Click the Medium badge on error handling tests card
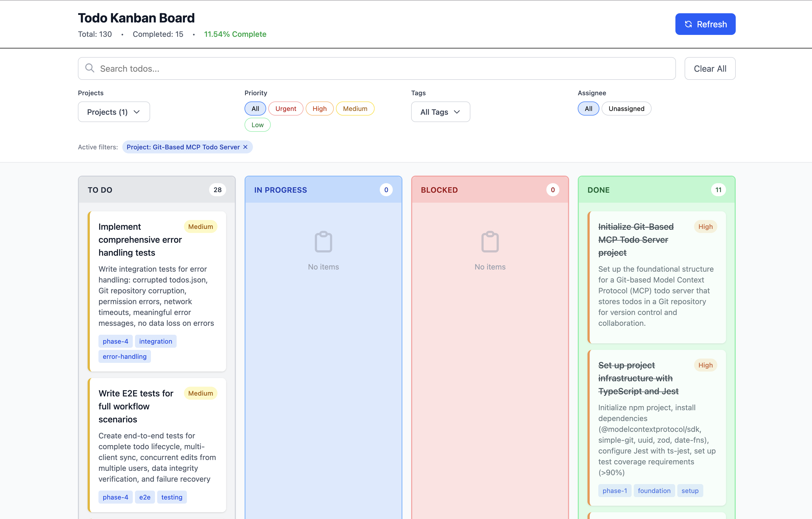Screen dimensions: 812x519 click(200, 226)
